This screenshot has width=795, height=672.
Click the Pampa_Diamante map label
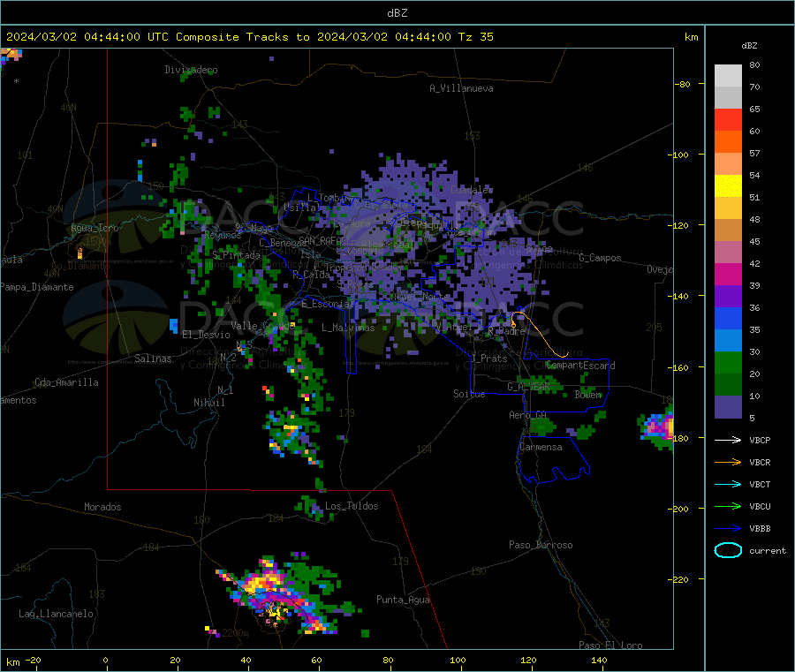[36, 287]
